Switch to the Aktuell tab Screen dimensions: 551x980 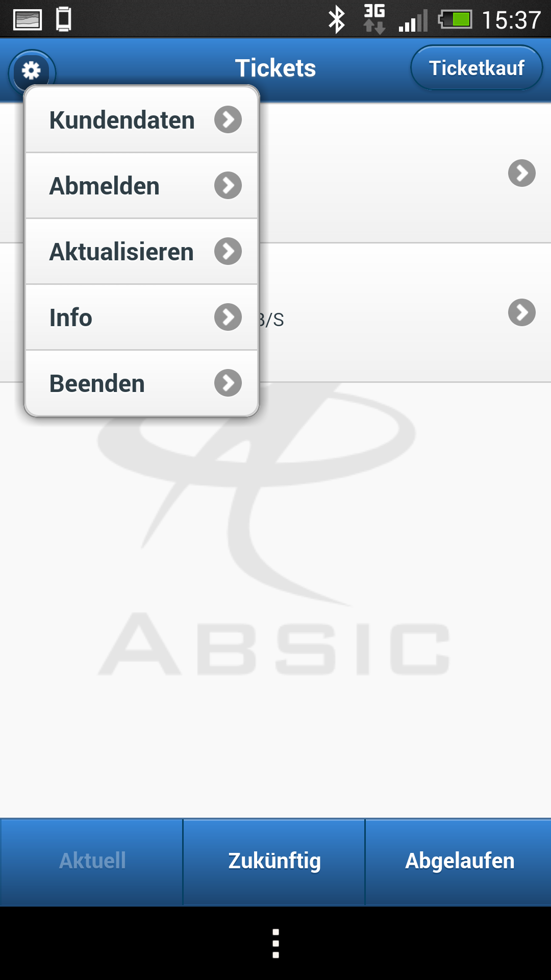coord(92,861)
